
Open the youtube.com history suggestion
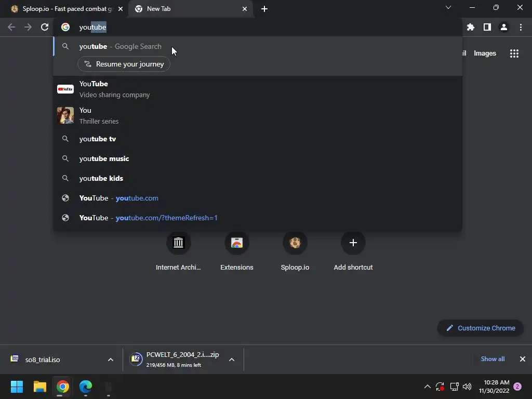[x=258, y=198]
